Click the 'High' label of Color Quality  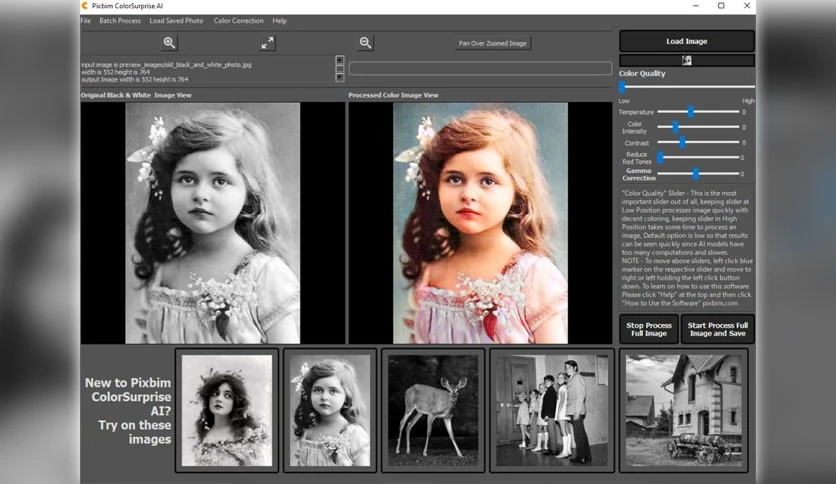pyautogui.click(x=748, y=101)
